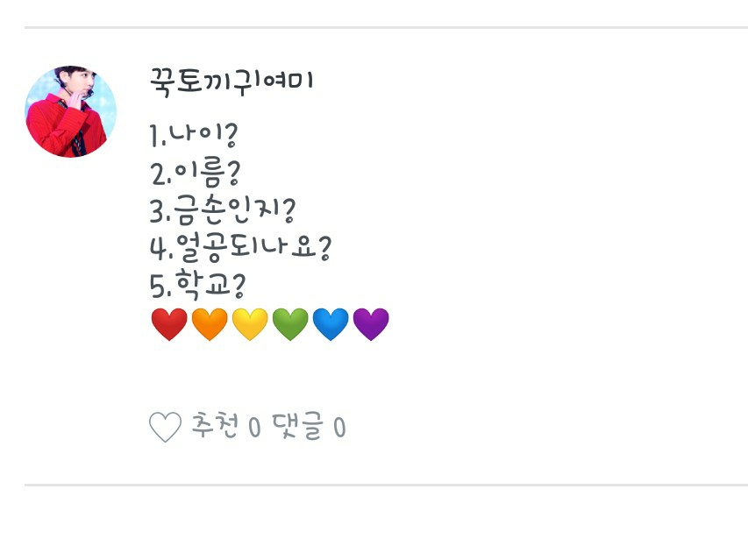This screenshot has width=748, height=560.
Task: Open the round profile avatar photo
Action: coord(71,111)
